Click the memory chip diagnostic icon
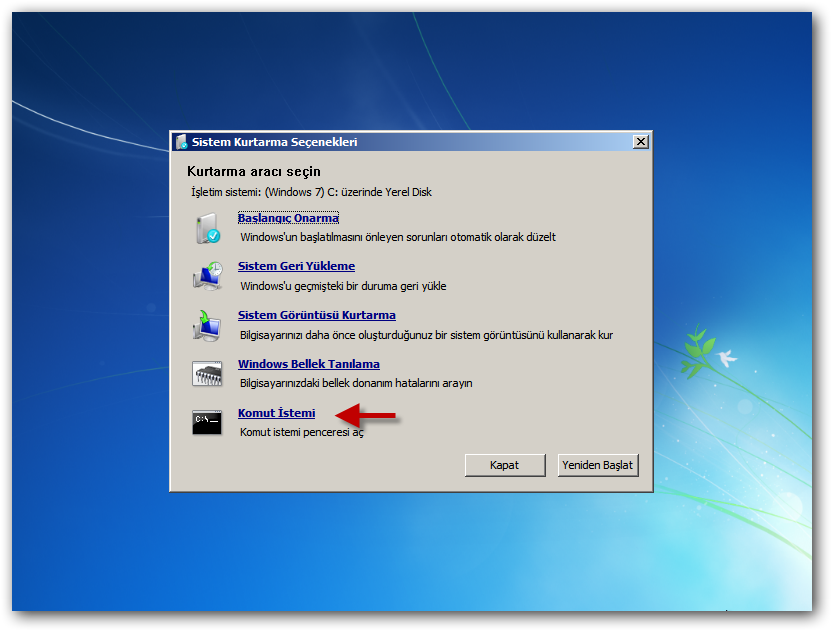This screenshot has width=832, height=631. (207, 374)
